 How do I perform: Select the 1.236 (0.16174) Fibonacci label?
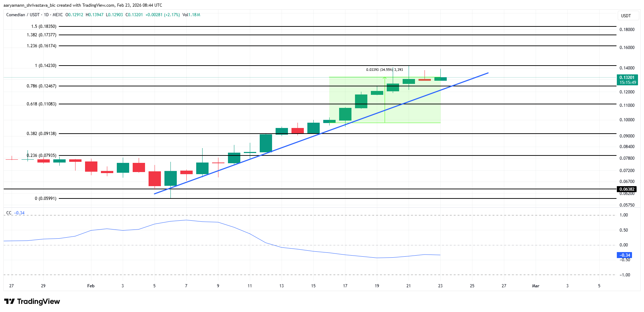[42, 46]
